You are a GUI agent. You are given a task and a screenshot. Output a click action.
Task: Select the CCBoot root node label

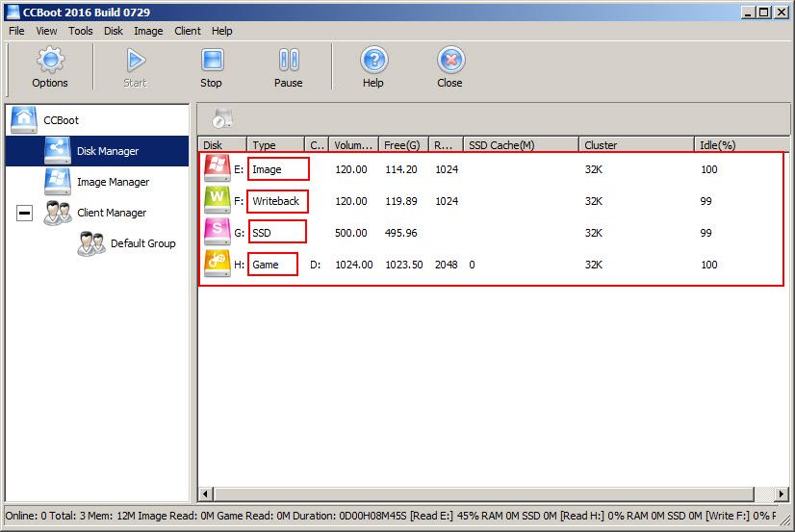[62, 120]
